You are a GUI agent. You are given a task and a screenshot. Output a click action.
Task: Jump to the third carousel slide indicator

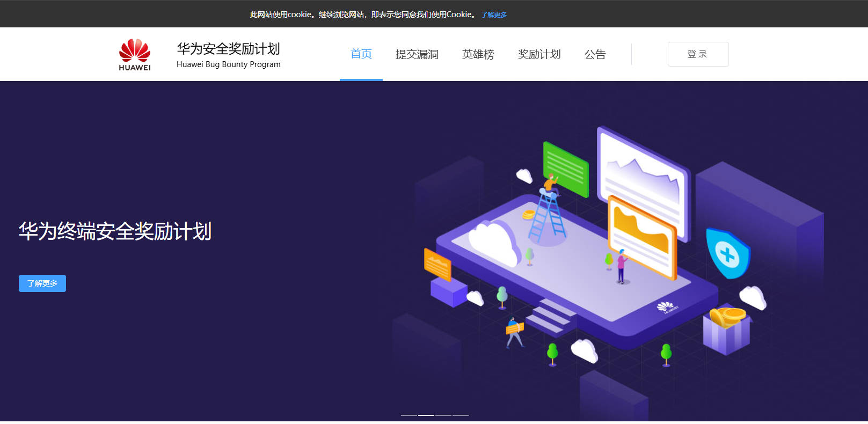pos(443,415)
